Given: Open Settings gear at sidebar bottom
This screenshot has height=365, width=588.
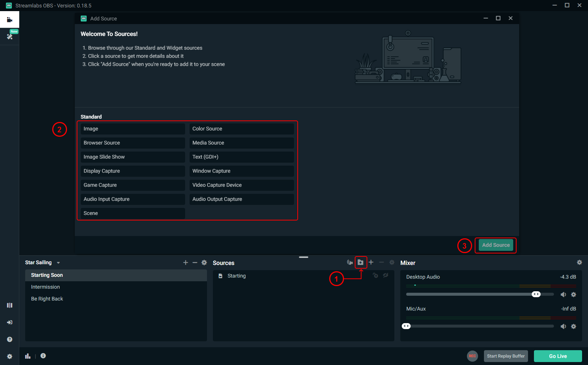Looking at the screenshot, I should tap(10, 356).
